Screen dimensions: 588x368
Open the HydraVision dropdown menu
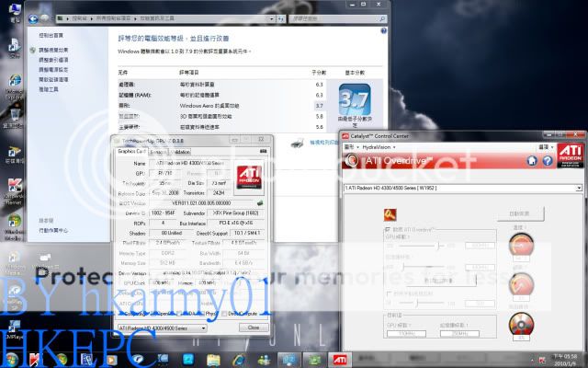[x=379, y=147]
